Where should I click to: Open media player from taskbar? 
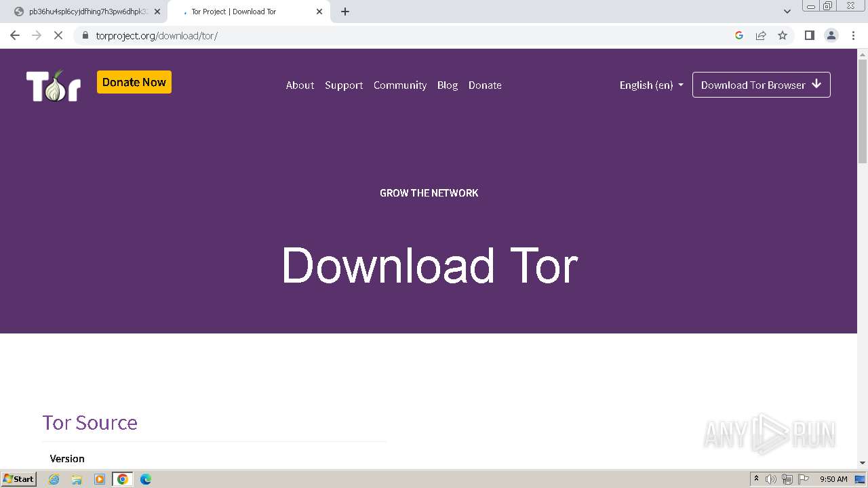click(100, 479)
